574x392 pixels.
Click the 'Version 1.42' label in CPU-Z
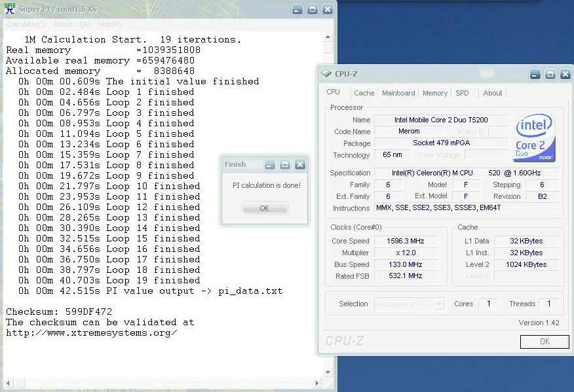(x=539, y=323)
